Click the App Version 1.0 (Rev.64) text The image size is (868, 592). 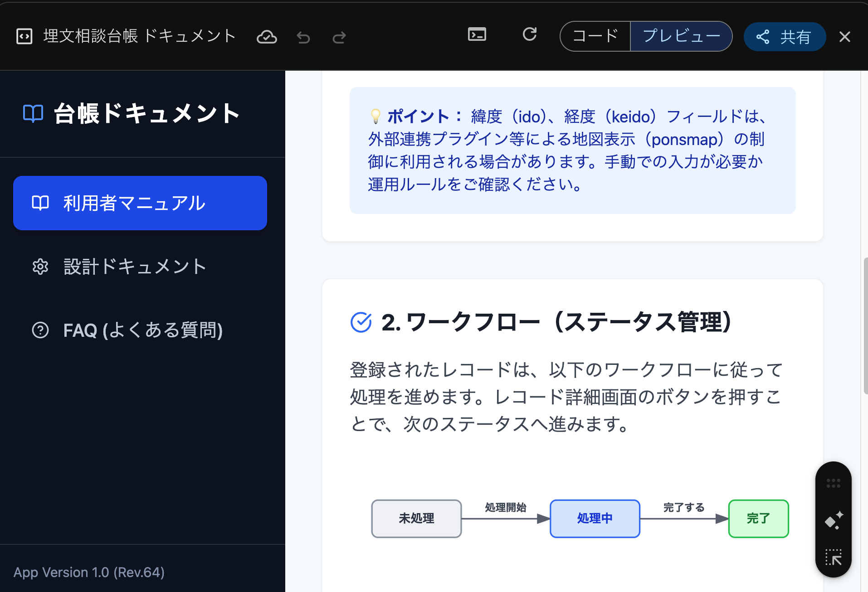pos(89,572)
